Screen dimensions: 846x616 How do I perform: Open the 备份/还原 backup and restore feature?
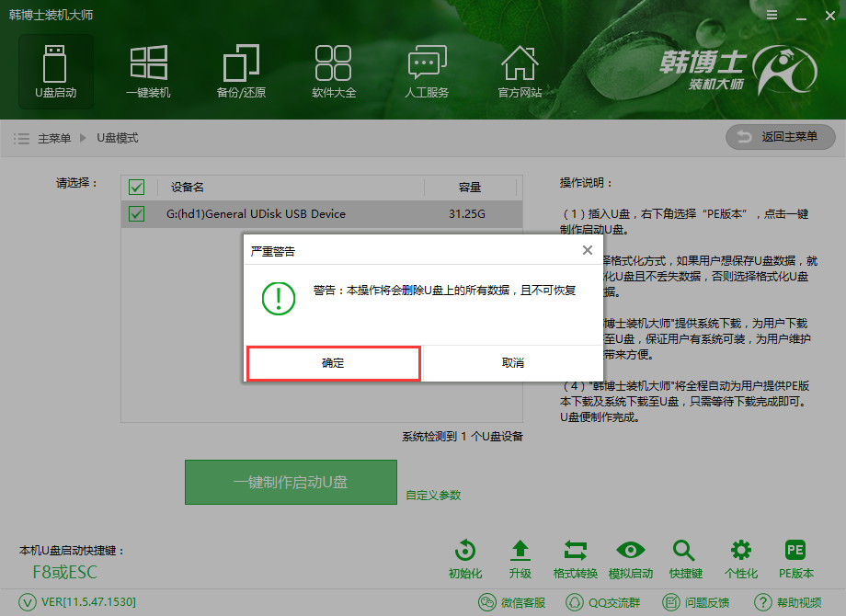pos(241,72)
